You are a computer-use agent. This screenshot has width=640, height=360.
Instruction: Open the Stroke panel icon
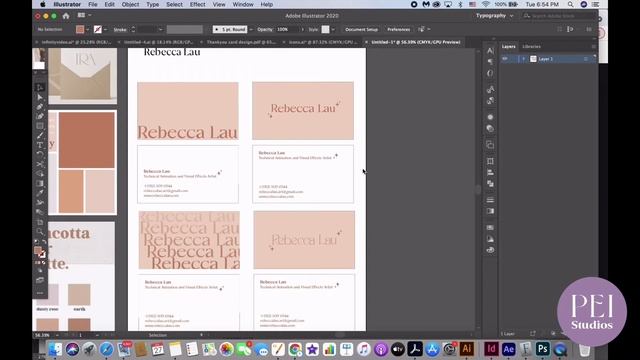click(x=490, y=200)
